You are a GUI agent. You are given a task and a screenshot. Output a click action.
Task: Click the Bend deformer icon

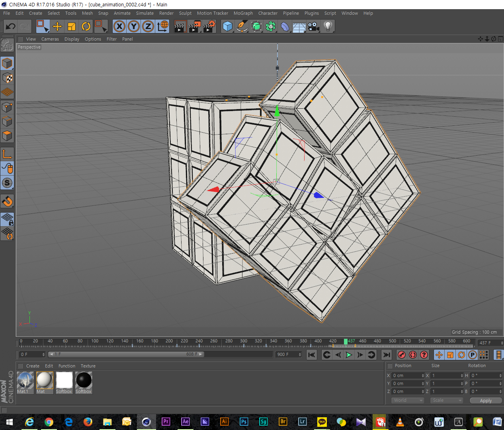[285, 27]
